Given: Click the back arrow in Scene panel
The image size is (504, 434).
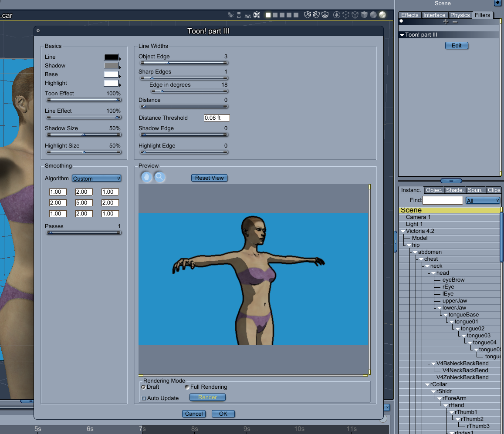Looking at the screenshot, I should [497, 3].
